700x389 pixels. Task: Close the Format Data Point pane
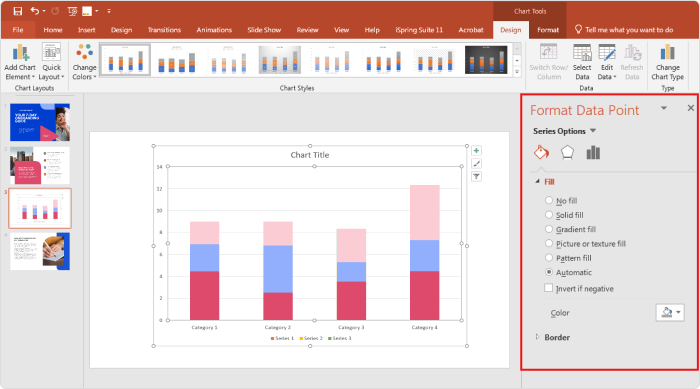[691, 108]
